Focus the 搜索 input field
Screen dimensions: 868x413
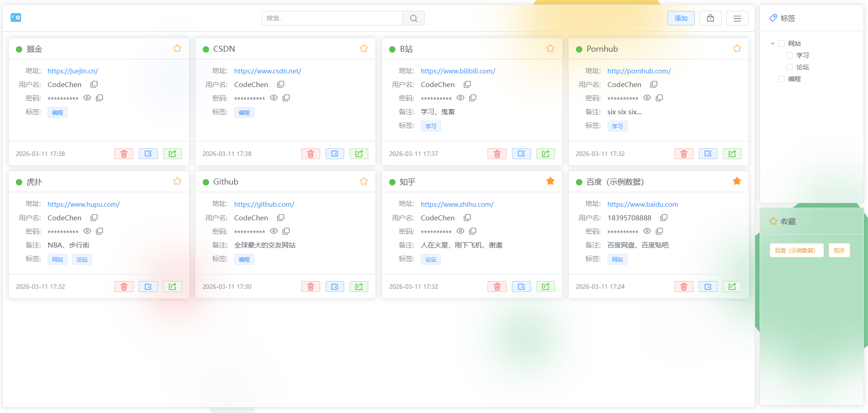[332, 18]
